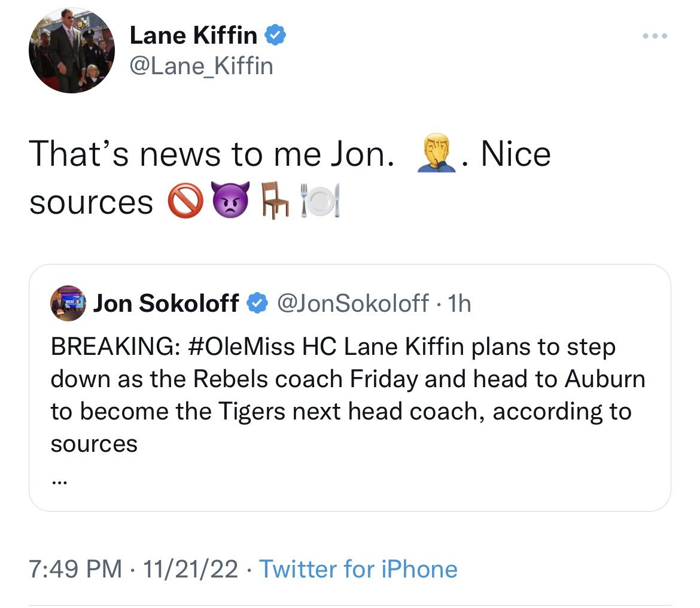The height and width of the screenshot is (608, 700).
Task: Open Jon Sokoloff's small avatar
Action: click(68, 303)
